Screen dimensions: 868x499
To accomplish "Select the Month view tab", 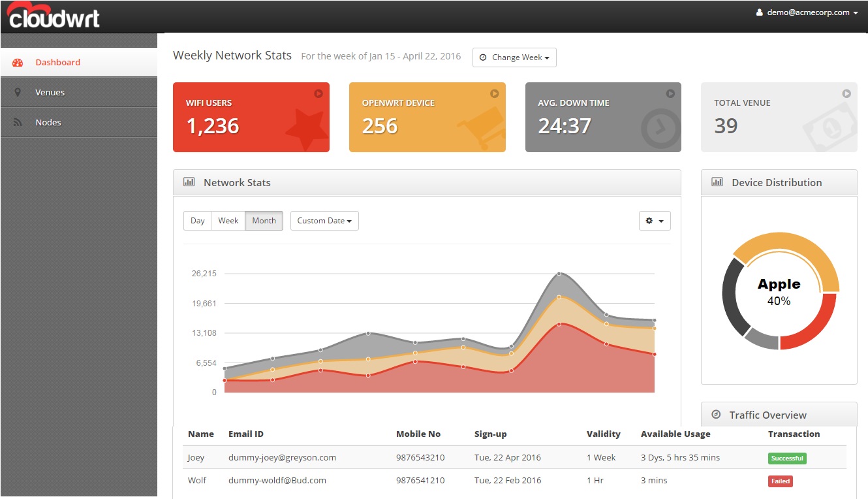I will point(264,221).
